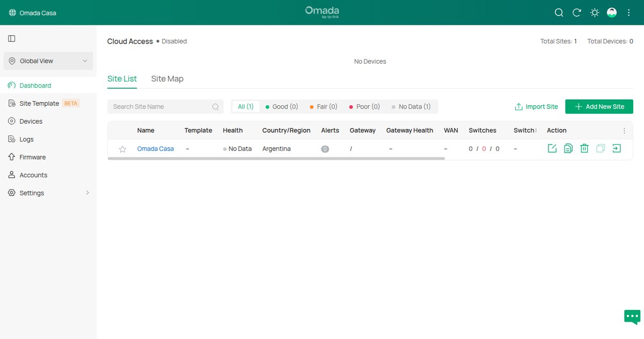Click the magnifier in the site search box
This screenshot has height=339, width=644.
[x=215, y=106]
